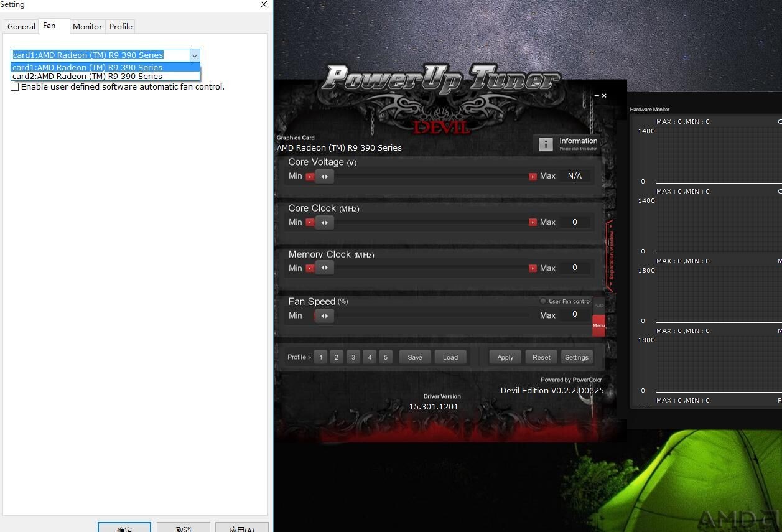Screen dimensions: 782x532
Task: Click the Save profile button
Action: (415, 357)
